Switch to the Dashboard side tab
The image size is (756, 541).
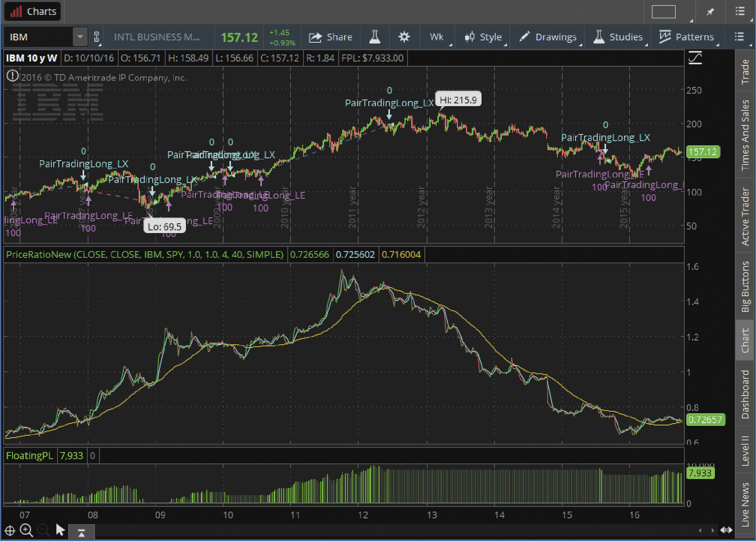tap(745, 394)
